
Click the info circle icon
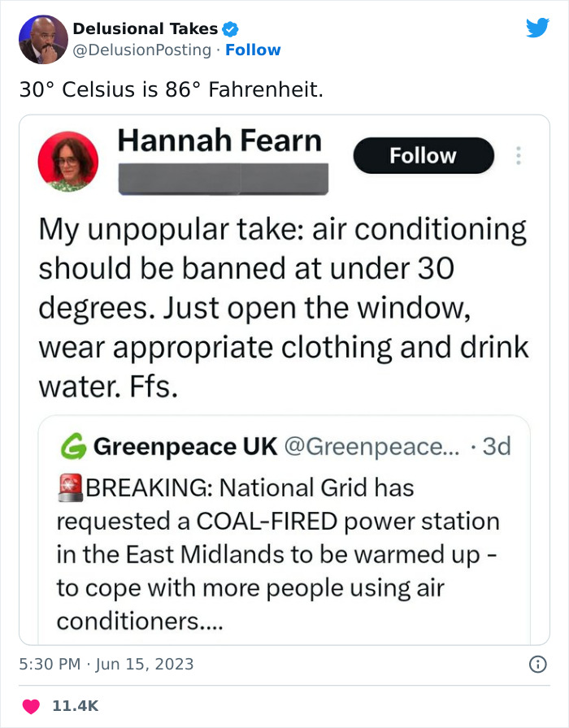coord(537,664)
